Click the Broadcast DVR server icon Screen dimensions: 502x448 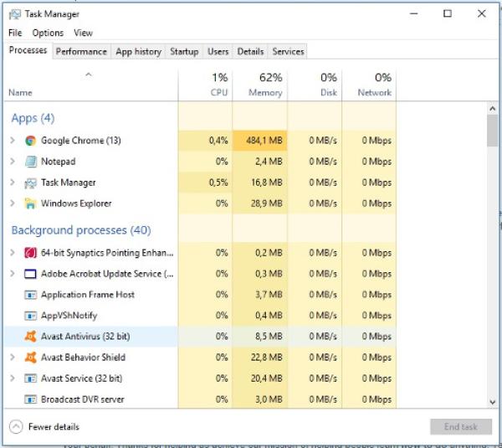tap(31, 399)
